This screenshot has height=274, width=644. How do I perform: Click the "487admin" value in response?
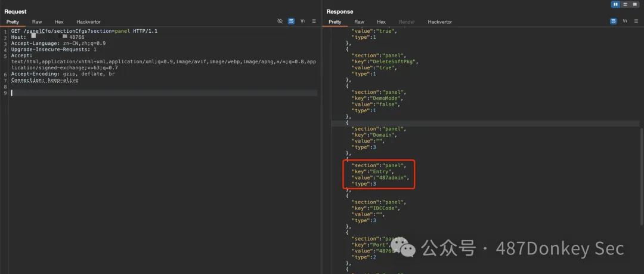(x=394, y=178)
